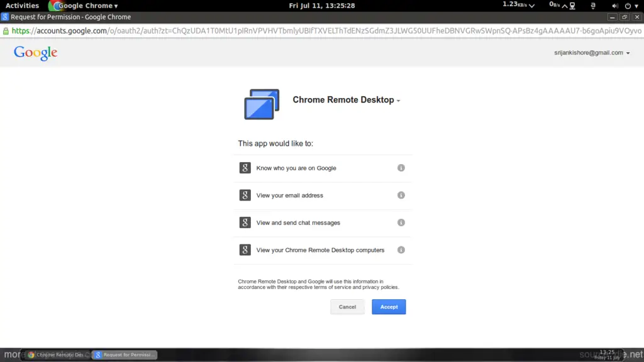
Task: Click 'Know who you are on Google' text
Action: (296, 168)
